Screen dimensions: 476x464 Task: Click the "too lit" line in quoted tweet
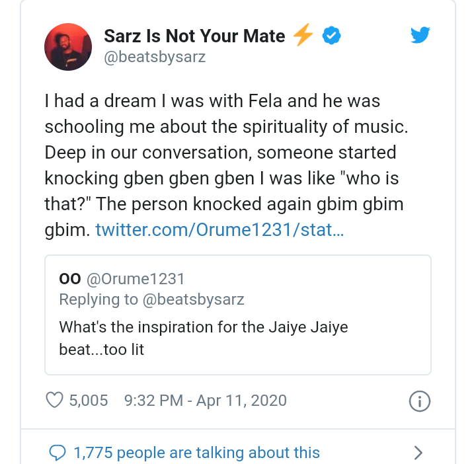(x=101, y=348)
